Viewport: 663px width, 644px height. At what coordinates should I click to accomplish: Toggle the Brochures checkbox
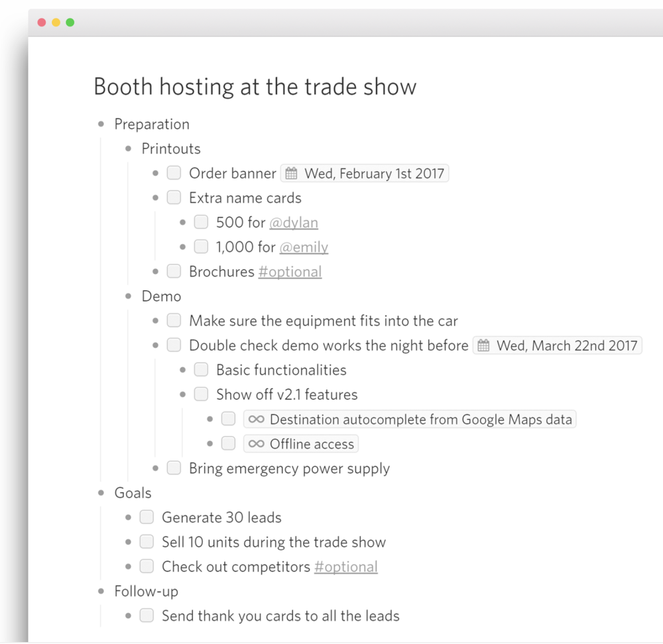174,271
